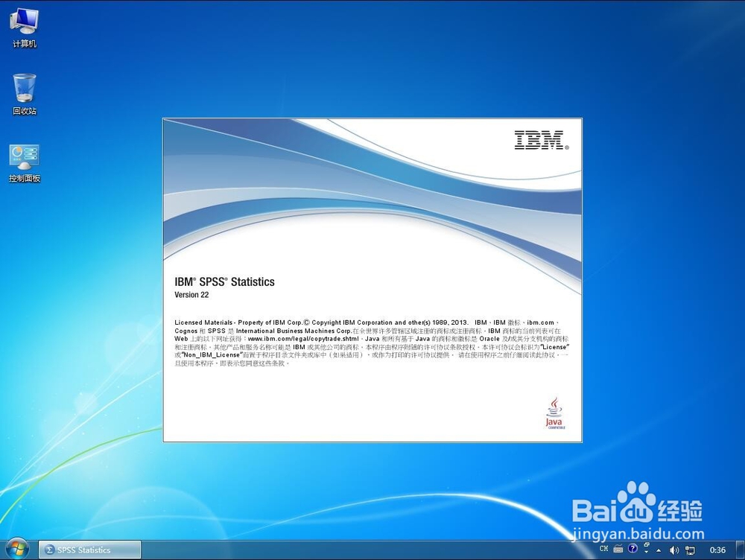This screenshot has height=560, width=745.
Task: Click the clock showing 0:36
Action: click(x=717, y=550)
